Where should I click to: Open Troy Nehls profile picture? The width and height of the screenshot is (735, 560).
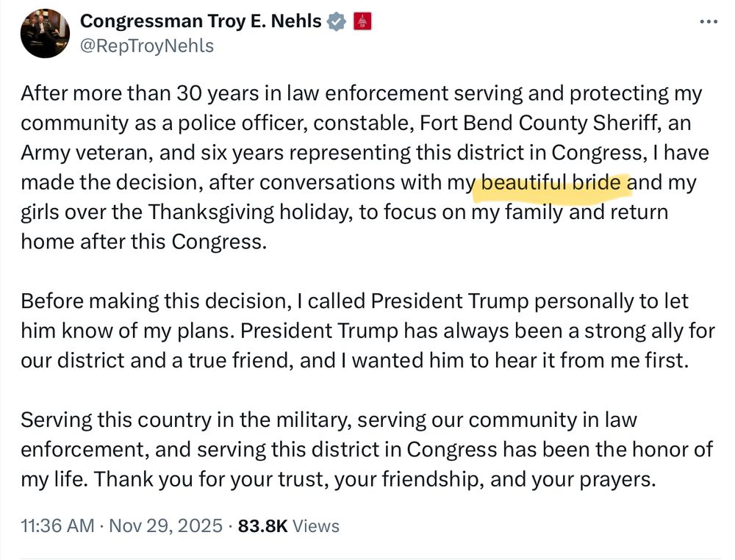(45, 33)
